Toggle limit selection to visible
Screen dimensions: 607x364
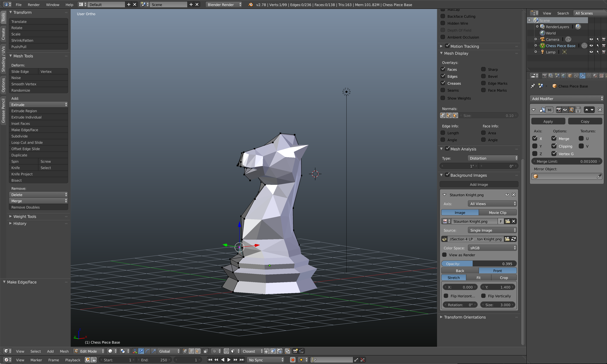[206, 351]
